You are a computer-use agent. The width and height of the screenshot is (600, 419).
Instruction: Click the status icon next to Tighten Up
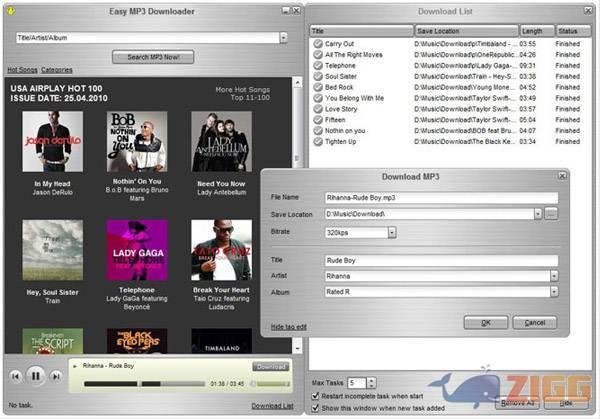(317, 141)
